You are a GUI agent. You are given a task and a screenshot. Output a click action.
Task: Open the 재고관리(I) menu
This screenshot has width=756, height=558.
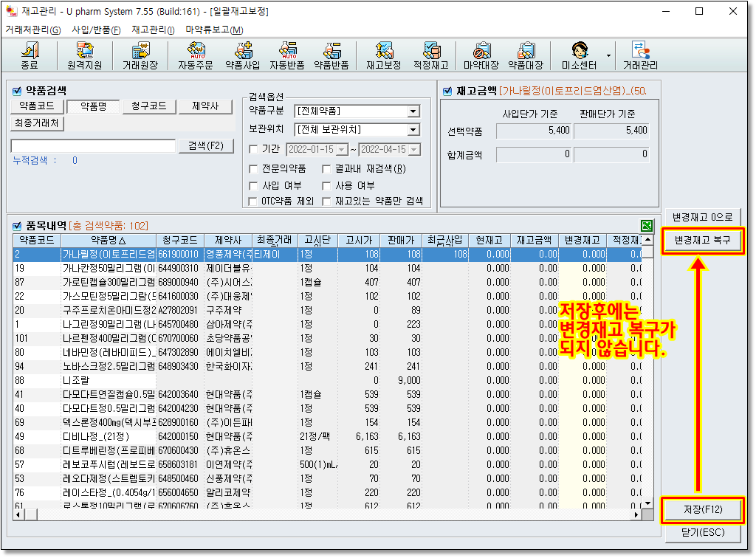[154, 30]
